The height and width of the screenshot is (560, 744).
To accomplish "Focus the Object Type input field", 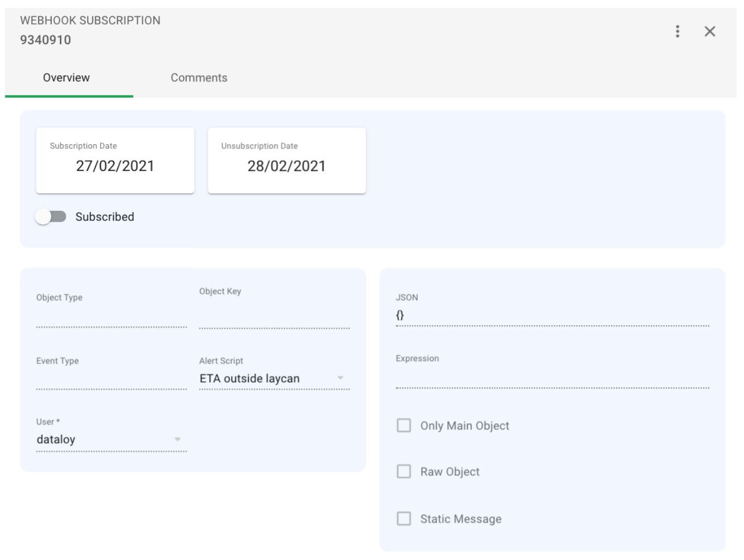I will pos(111,317).
